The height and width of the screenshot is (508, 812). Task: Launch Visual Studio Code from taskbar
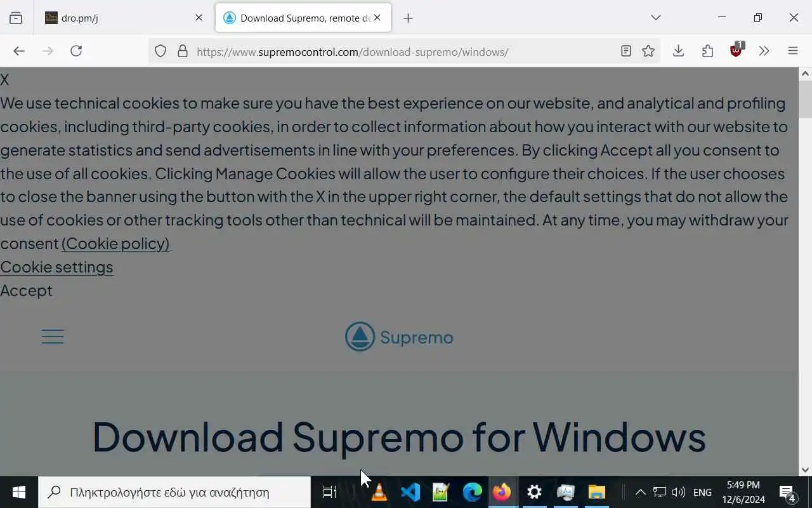(x=410, y=492)
